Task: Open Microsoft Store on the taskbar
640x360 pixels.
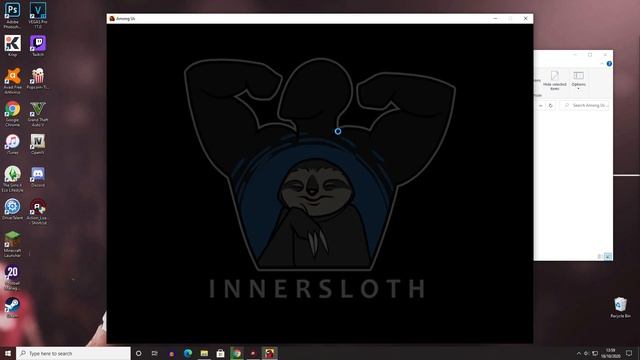Action: 220,353
